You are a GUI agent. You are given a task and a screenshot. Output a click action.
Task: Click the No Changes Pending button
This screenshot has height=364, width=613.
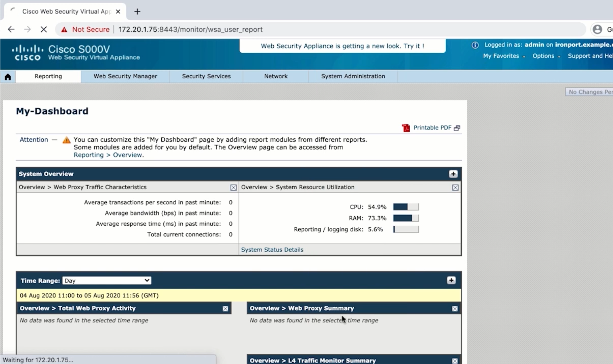[589, 92]
